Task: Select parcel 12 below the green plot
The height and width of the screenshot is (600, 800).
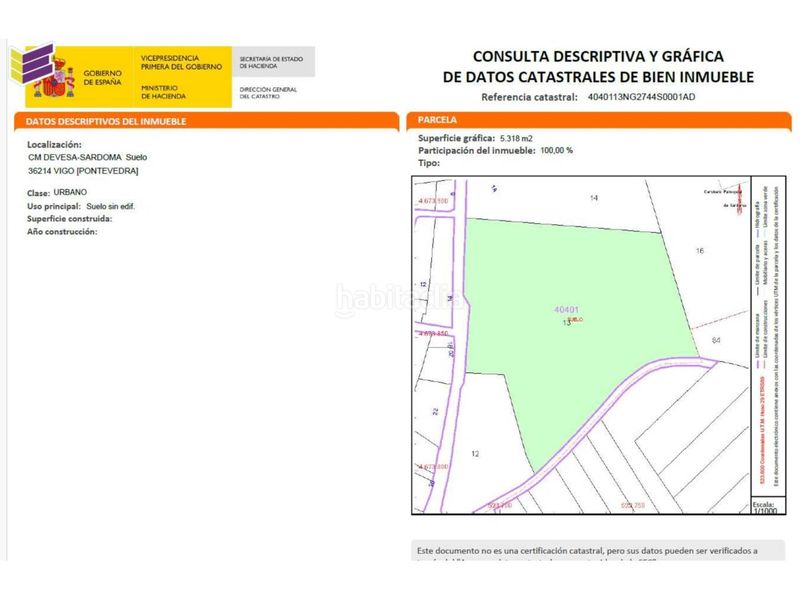Action: click(475, 454)
